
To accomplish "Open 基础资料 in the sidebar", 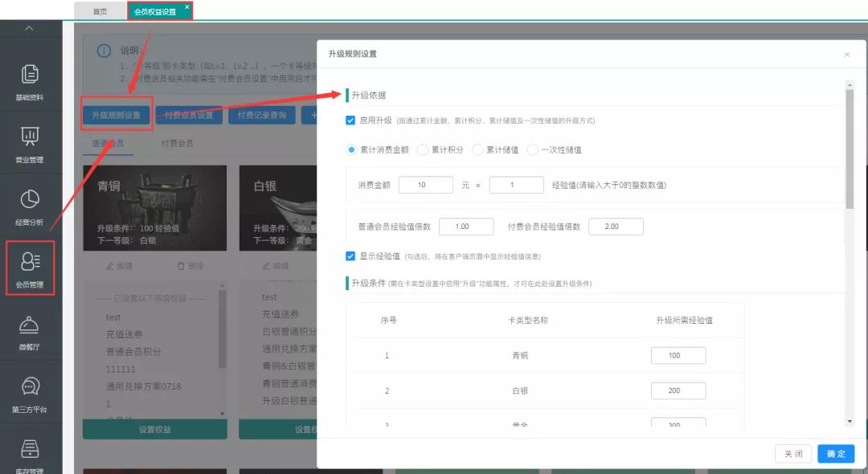I will coord(30,81).
